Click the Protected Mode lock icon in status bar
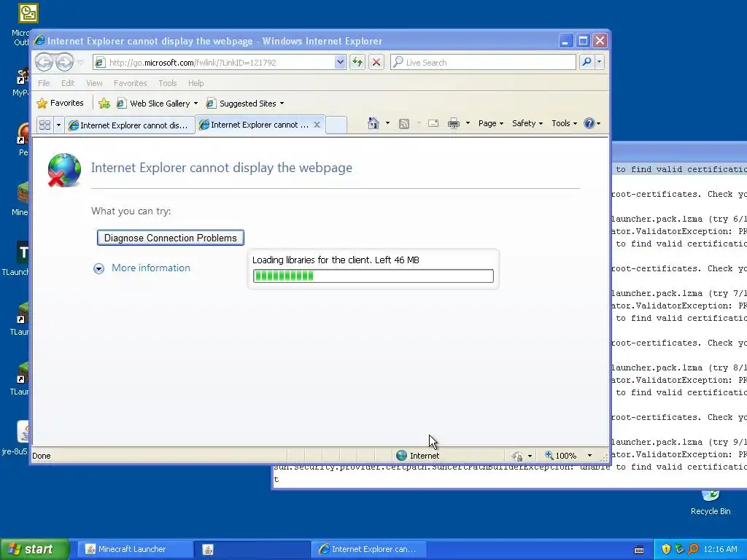Viewport: 747px width, 560px height. point(518,456)
